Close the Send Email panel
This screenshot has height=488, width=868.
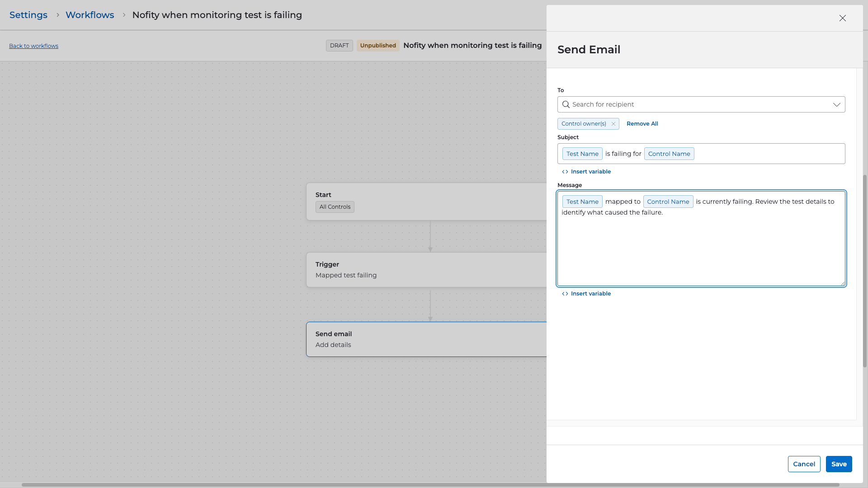pyautogui.click(x=842, y=18)
